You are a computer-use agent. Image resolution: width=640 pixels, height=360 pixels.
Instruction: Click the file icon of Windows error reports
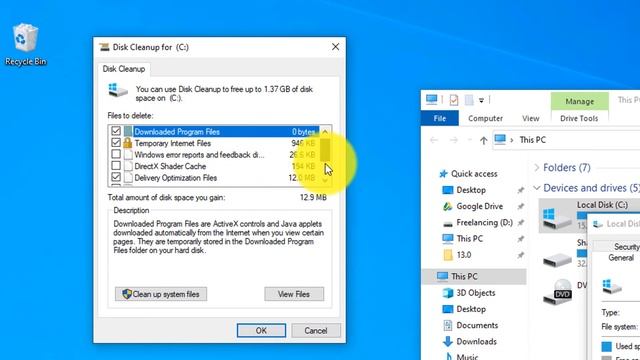point(128,155)
